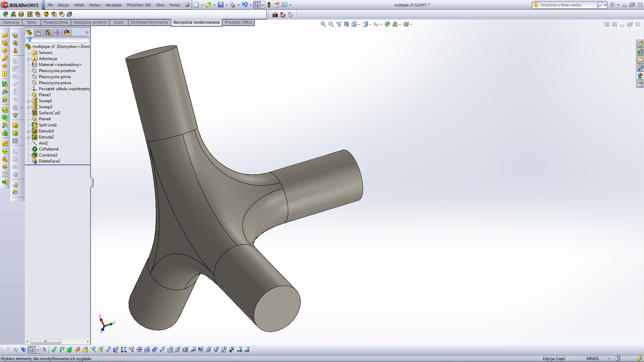Select Combine3 in the feature tree
Viewport: 644px width, 362px height.
[x=48, y=155]
